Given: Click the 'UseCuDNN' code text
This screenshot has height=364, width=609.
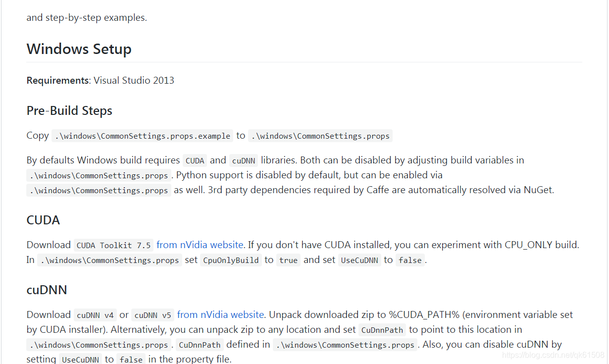Looking at the screenshot, I should 359,260.
